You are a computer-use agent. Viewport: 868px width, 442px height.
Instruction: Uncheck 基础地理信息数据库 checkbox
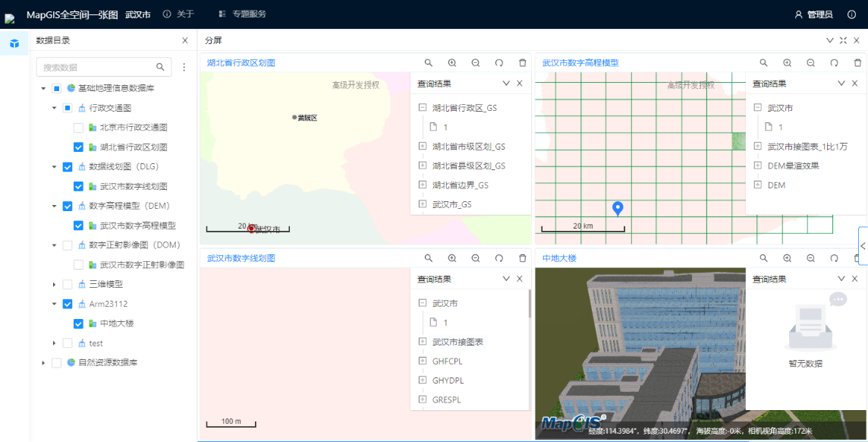pos(56,88)
